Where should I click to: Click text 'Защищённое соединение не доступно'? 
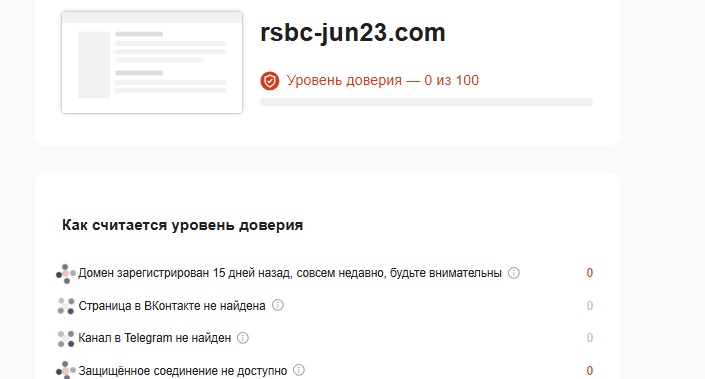183,371
